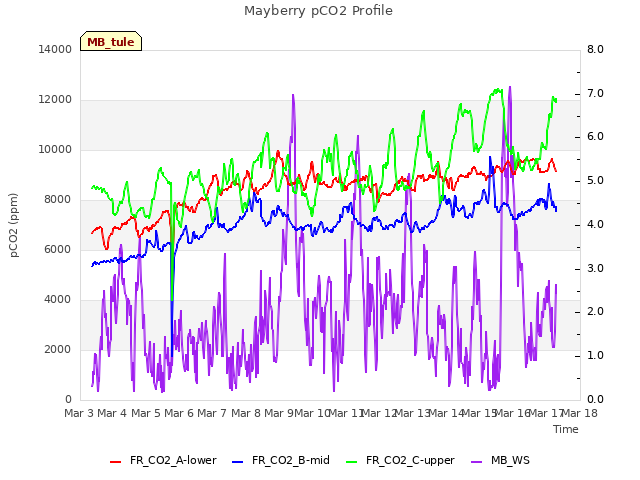
Task: Click the blue B-mid spike near Mar 15
Action: 490,158
